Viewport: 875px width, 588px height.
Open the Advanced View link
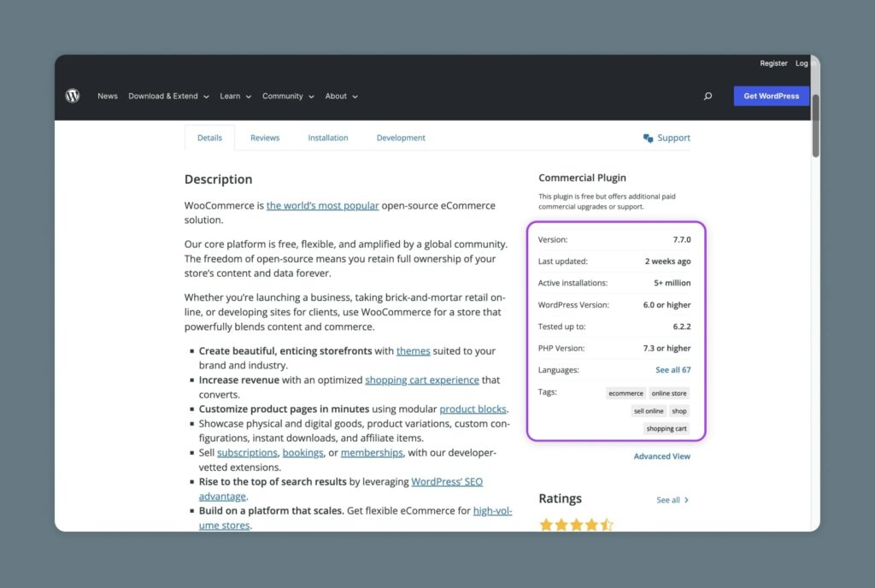point(662,456)
